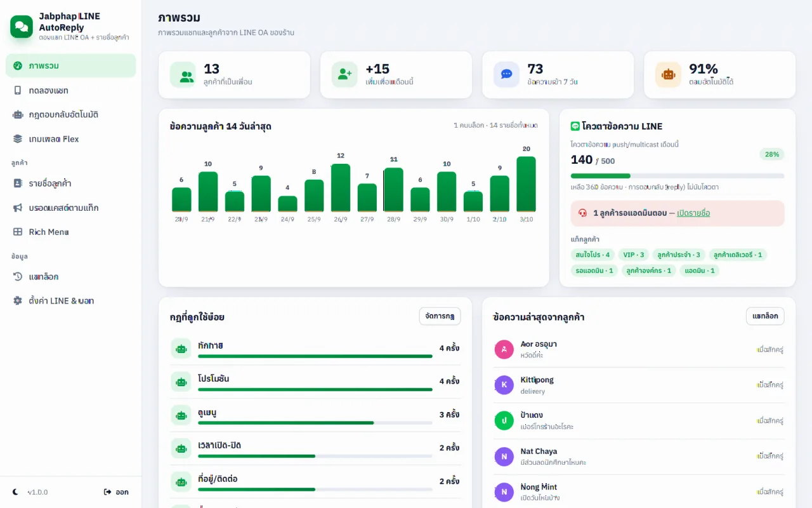Open the เปิดรายชื่อ link
Image resolution: width=812 pixels, height=508 pixels.
(x=693, y=213)
